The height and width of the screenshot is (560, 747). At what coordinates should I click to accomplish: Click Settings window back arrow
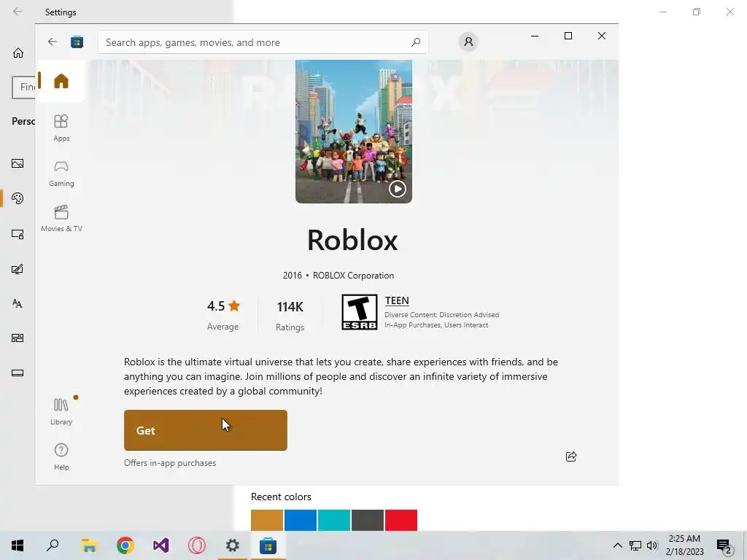pyautogui.click(x=18, y=12)
